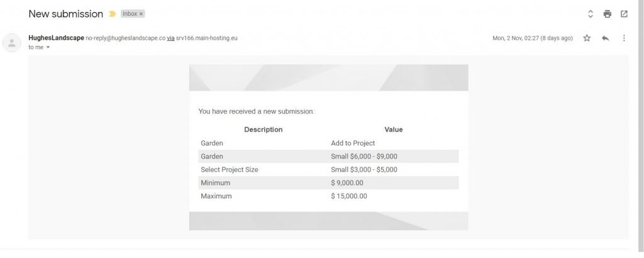The image size is (644, 258).
Task: Click the expand all arrows icon
Action: [x=590, y=14]
